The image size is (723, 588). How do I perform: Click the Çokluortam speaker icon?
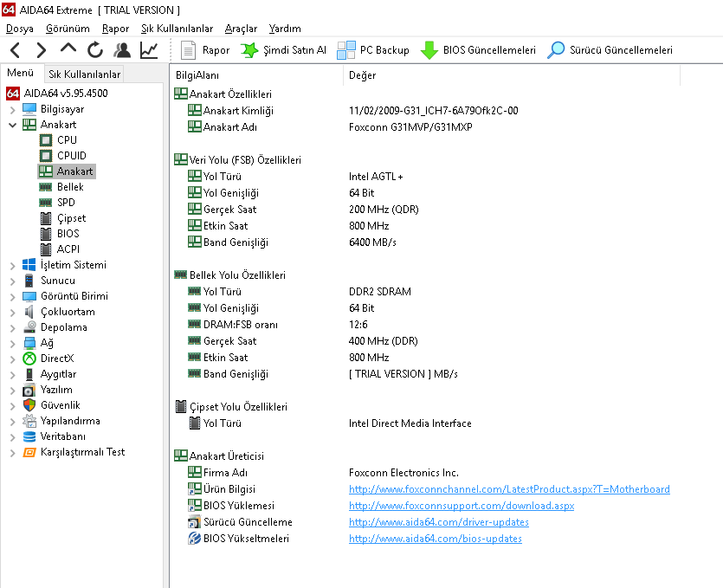29,312
